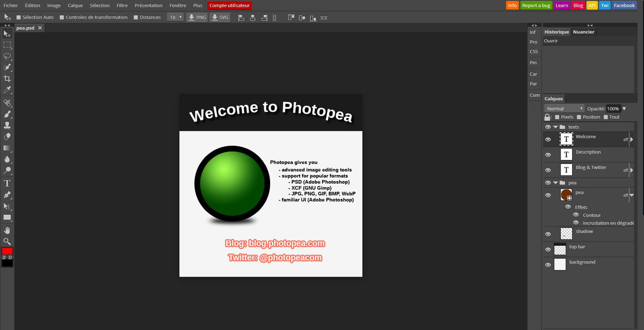Export as SVG button
The image size is (644, 330).
(220, 17)
